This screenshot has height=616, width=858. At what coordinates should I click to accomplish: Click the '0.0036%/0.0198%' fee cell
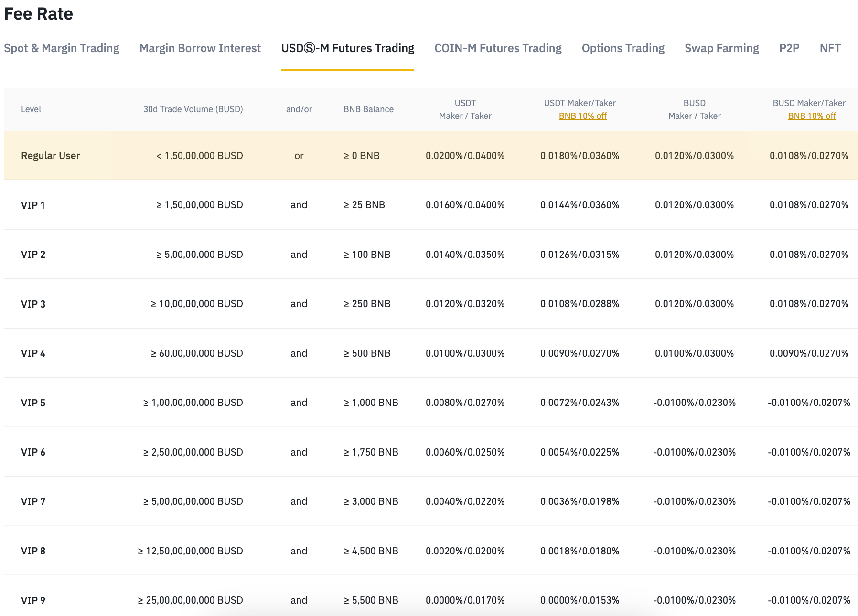point(580,501)
